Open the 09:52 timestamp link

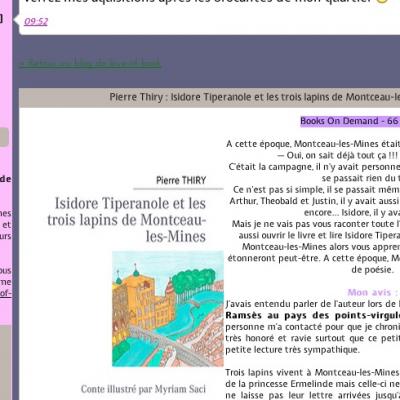click(x=36, y=22)
